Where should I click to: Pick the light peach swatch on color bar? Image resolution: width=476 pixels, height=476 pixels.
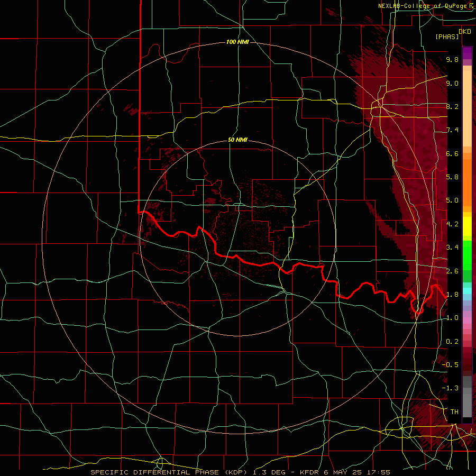point(467,109)
